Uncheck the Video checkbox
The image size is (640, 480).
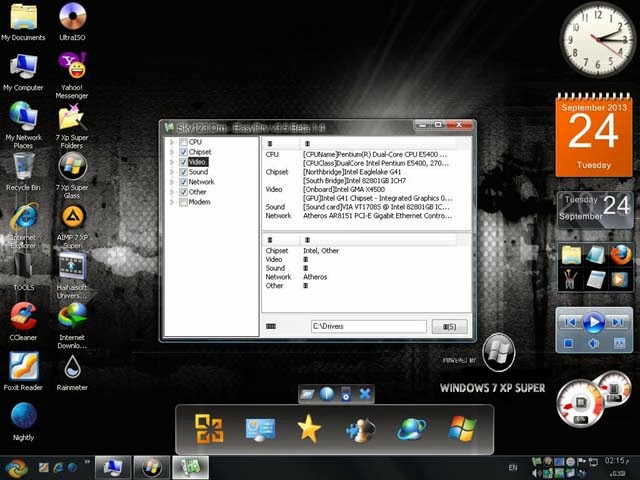[x=183, y=162]
